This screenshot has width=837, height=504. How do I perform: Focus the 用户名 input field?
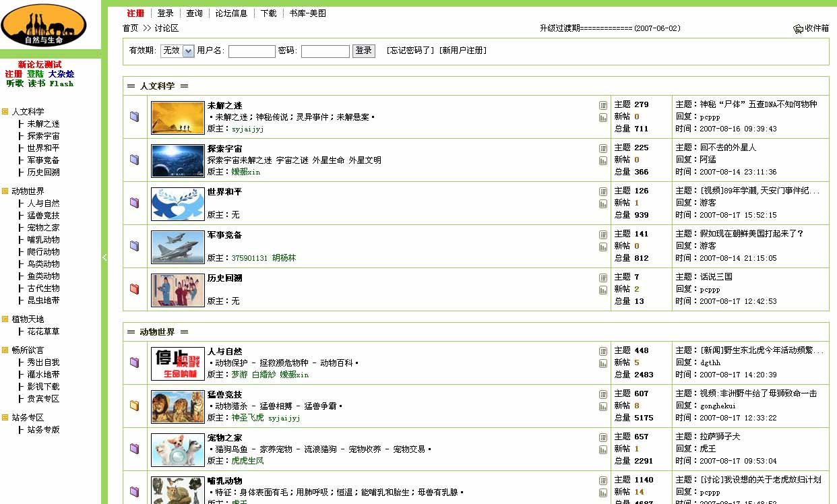point(252,51)
